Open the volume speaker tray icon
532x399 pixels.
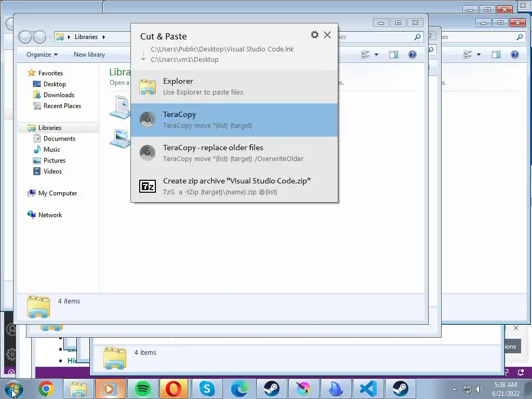click(480, 389)
